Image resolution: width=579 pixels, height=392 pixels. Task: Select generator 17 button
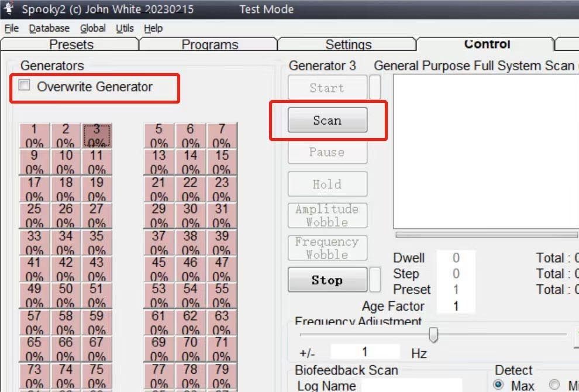point(34,189)
